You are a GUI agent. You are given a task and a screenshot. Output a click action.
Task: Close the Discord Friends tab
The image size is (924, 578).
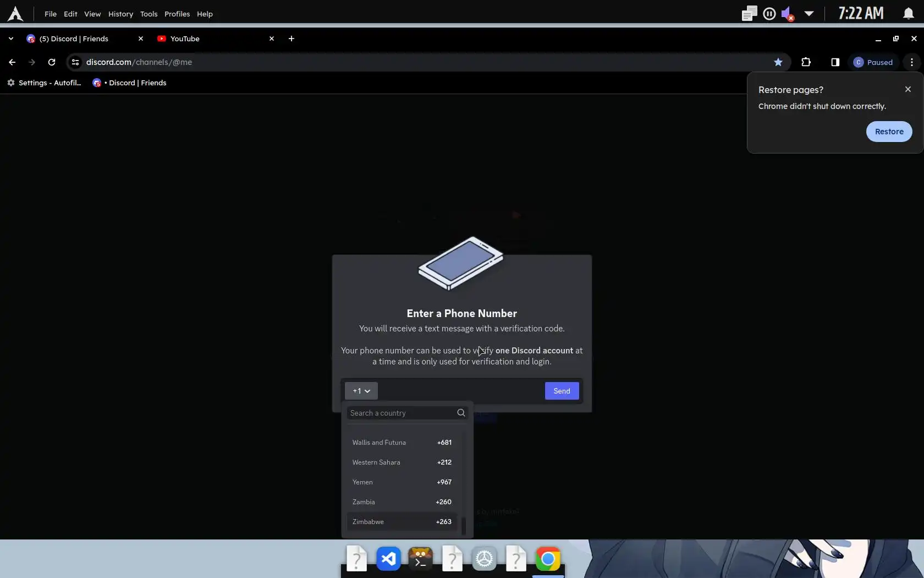pos(141,39)
